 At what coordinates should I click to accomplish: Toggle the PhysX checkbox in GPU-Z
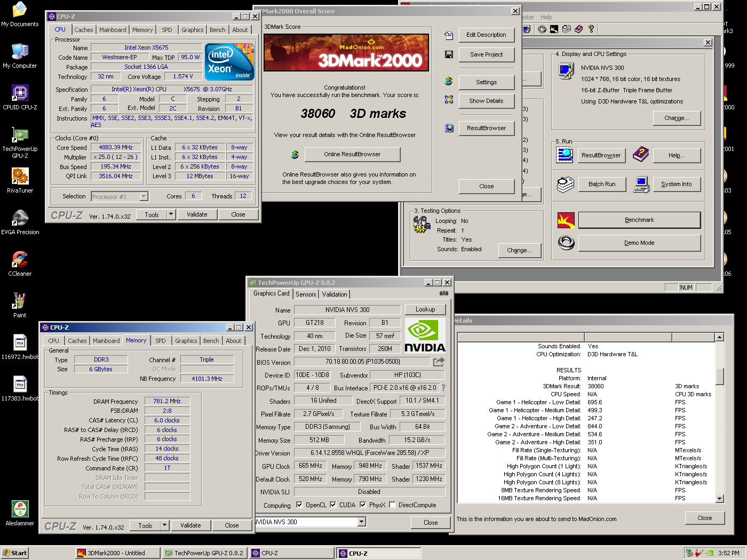click(363, 505)
